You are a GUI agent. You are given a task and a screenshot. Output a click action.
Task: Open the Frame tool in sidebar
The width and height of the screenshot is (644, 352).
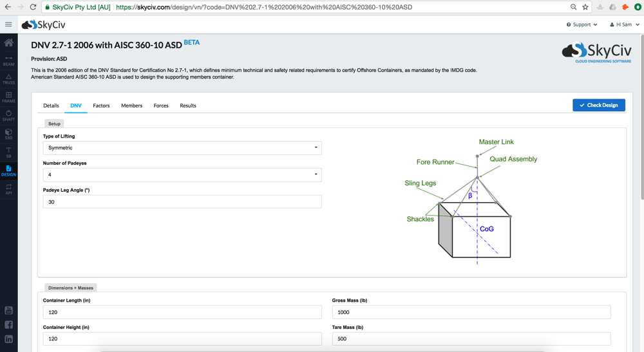click(x=8, y=97)
